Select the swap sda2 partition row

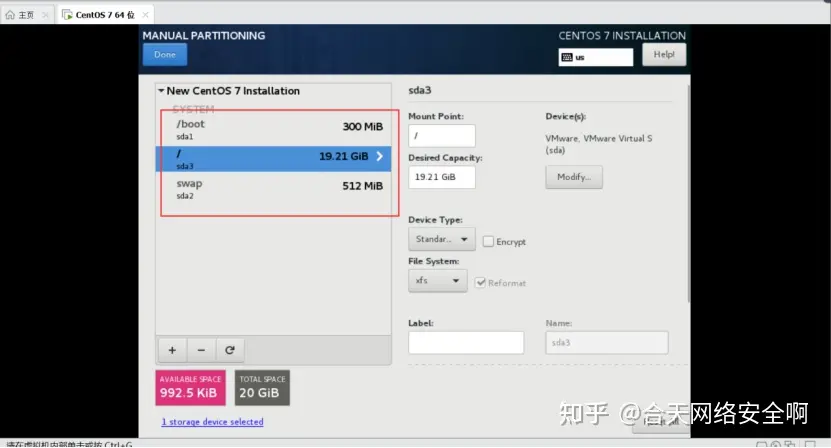pos(273,189)
